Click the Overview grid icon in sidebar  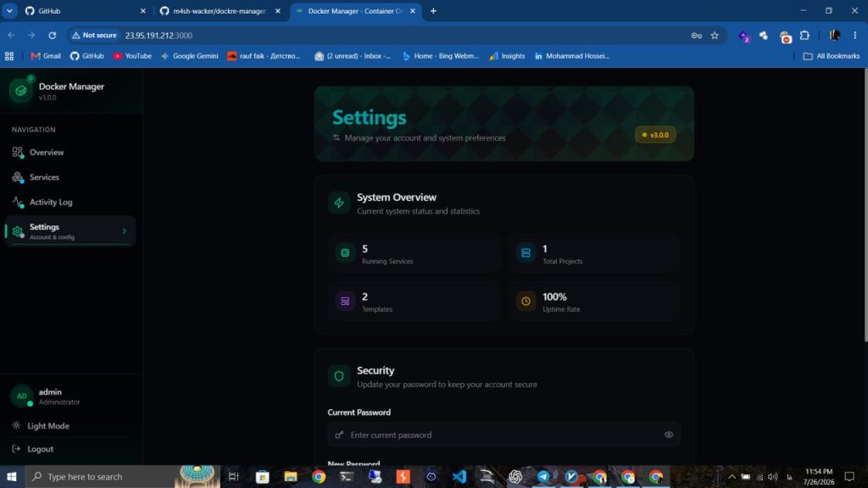[18, 152]
